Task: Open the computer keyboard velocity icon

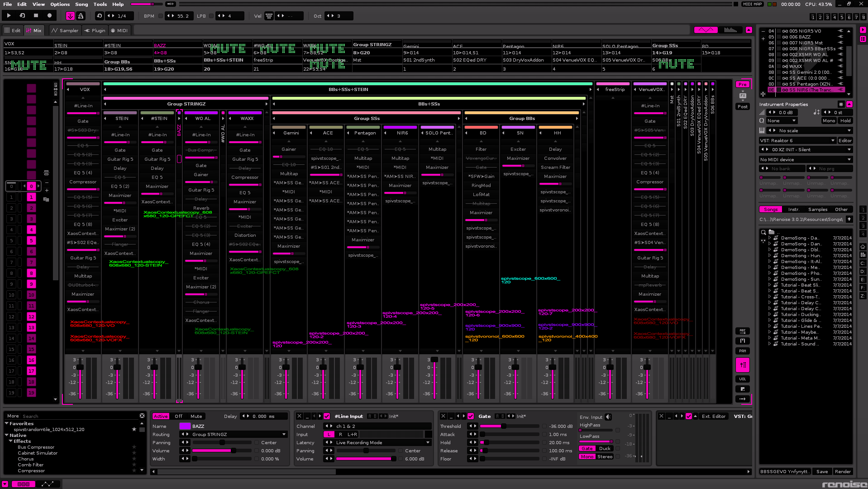Action: (x=269, y=16)
